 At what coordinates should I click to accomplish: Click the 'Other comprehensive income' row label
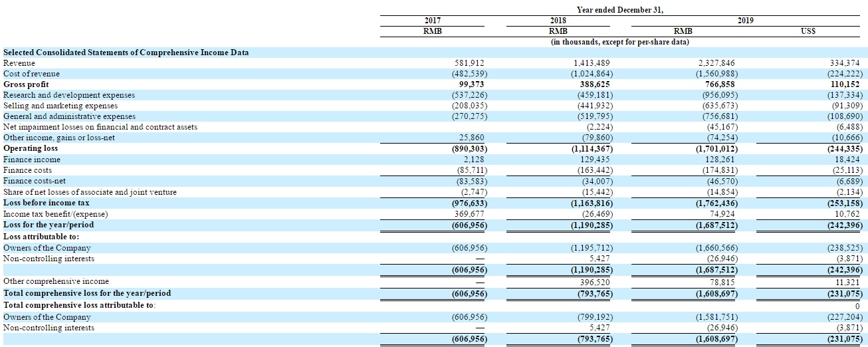[56, 281]
